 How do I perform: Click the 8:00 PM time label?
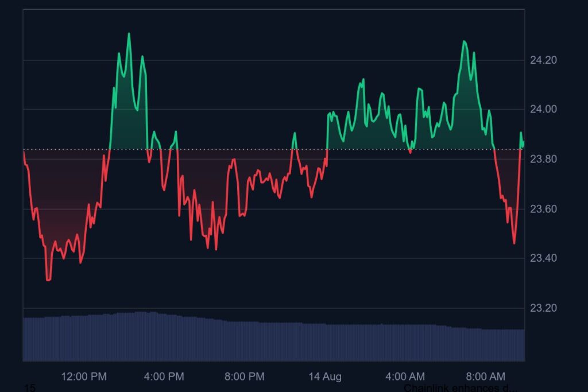coord(245,377)
